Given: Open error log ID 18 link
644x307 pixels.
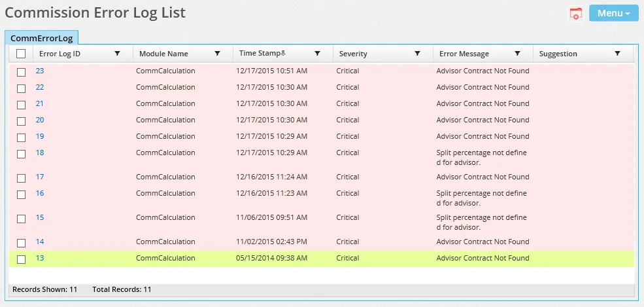Looking at the screenshot, I should pyautogui.click(x=40, y=153).
